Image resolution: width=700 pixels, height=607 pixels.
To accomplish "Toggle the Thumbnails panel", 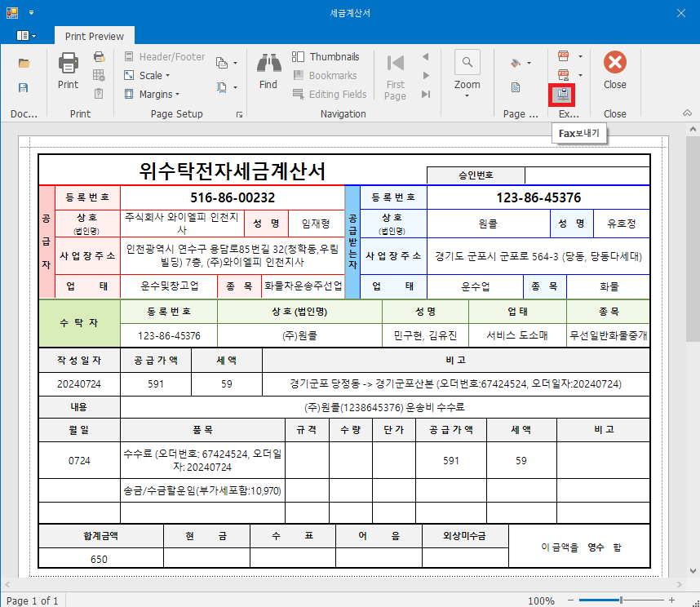I will tap(326, 57).
